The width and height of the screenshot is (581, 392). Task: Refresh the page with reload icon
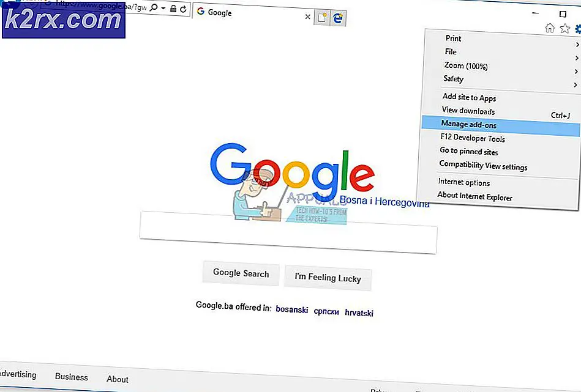(x=184, y=9)
